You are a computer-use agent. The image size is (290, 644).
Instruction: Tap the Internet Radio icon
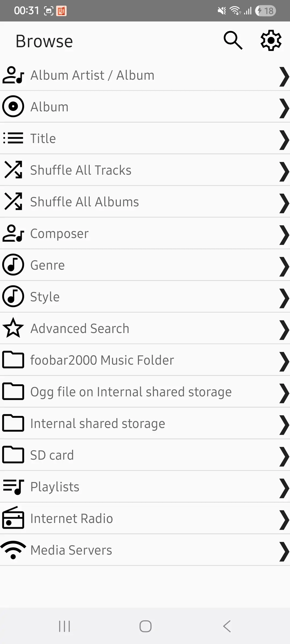[x=13, y=518]
